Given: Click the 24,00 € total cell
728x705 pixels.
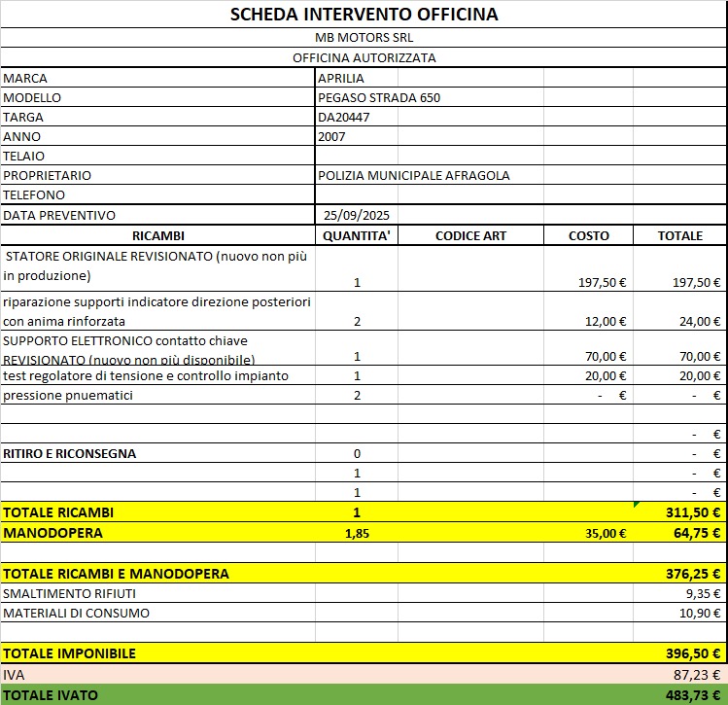Looking at the screenshot, I should (x=680, y=321).
